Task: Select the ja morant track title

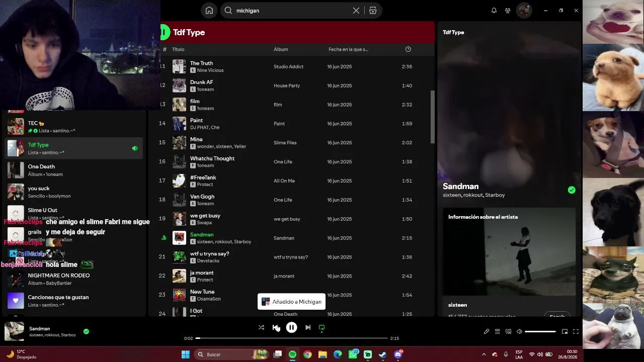Action: (x=202, y=273)
